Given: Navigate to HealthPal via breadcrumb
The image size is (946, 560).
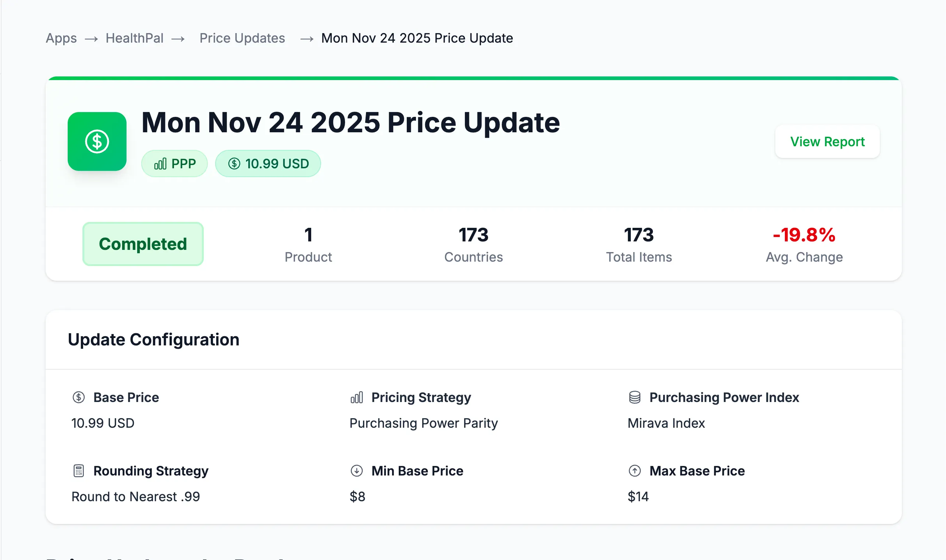Looking at the screenshot, I should (x=135, y=38).
